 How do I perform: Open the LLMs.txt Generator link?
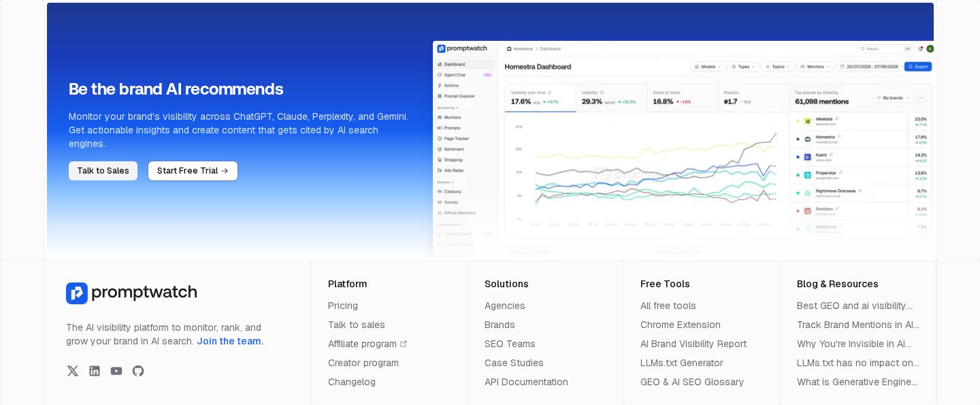(682, 363)
